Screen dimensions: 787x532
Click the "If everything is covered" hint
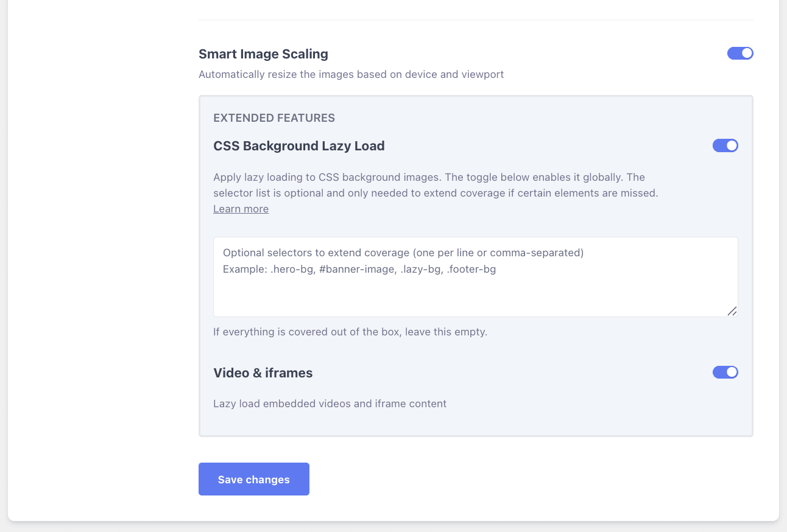(350, 332)
